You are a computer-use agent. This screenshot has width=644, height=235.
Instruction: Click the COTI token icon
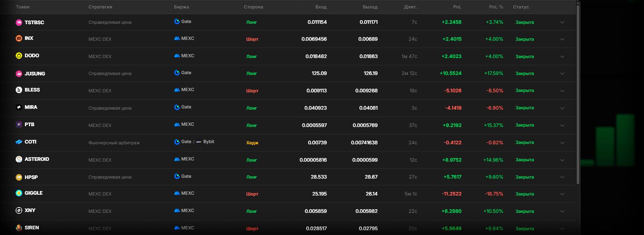click(x=19, y=142)
